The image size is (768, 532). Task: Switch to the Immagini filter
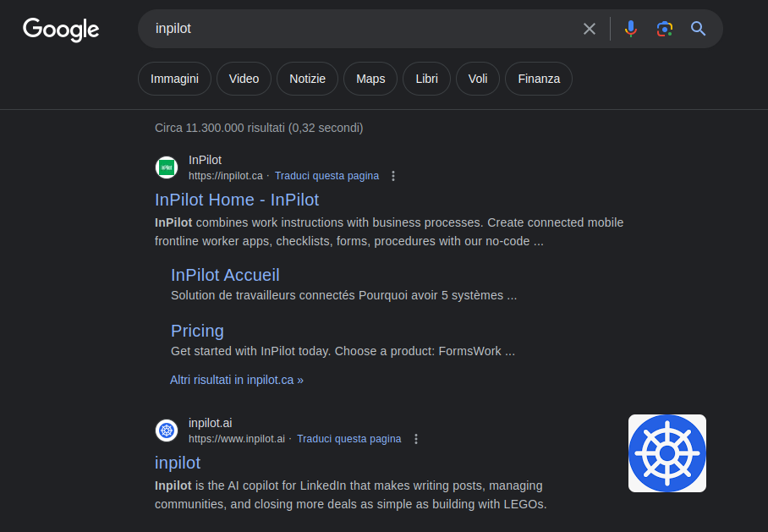(174, 79)
